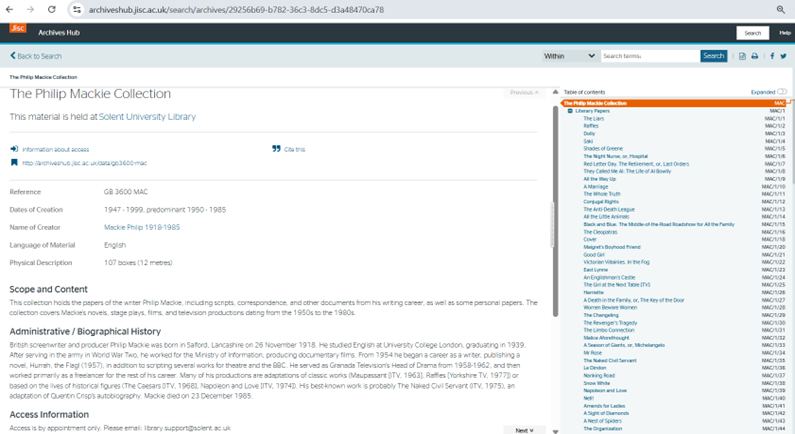Open Mackie Philip 1918-1985 creator link
This screenshot has width=795, height=434.
(142, 227)
